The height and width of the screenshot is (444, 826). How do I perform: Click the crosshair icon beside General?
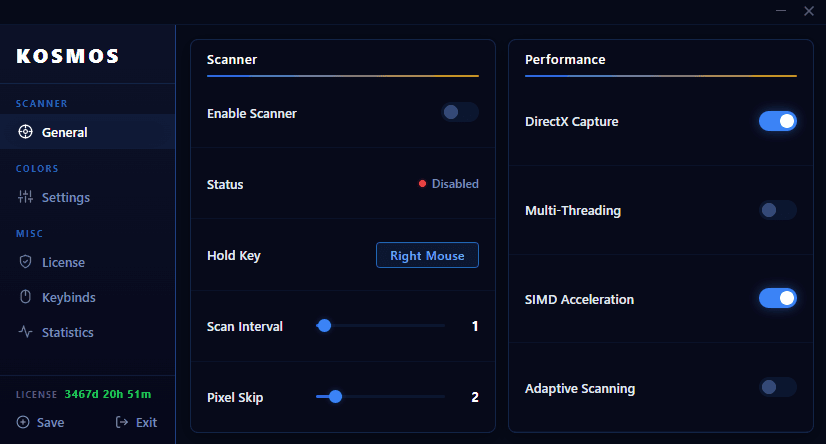click(25, 132)
